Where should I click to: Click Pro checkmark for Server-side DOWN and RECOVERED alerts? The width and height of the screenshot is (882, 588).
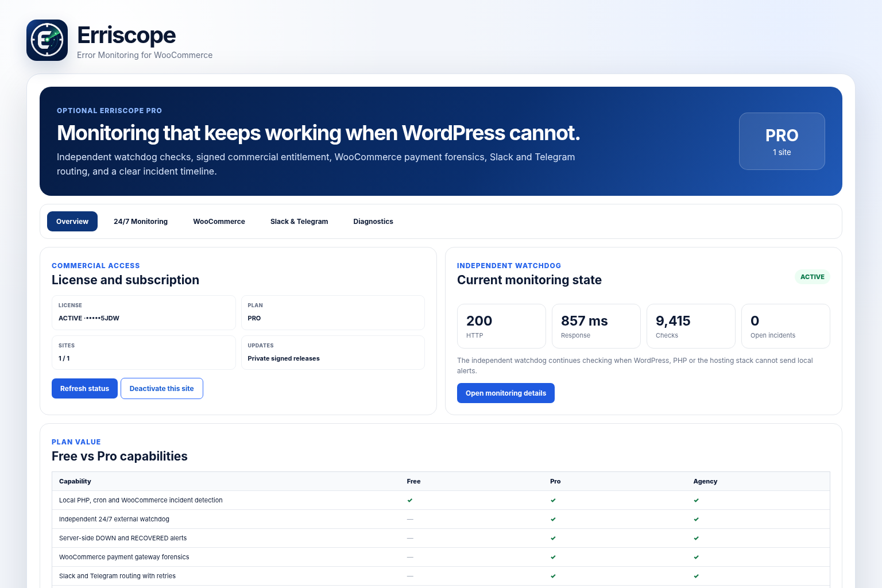553,538
